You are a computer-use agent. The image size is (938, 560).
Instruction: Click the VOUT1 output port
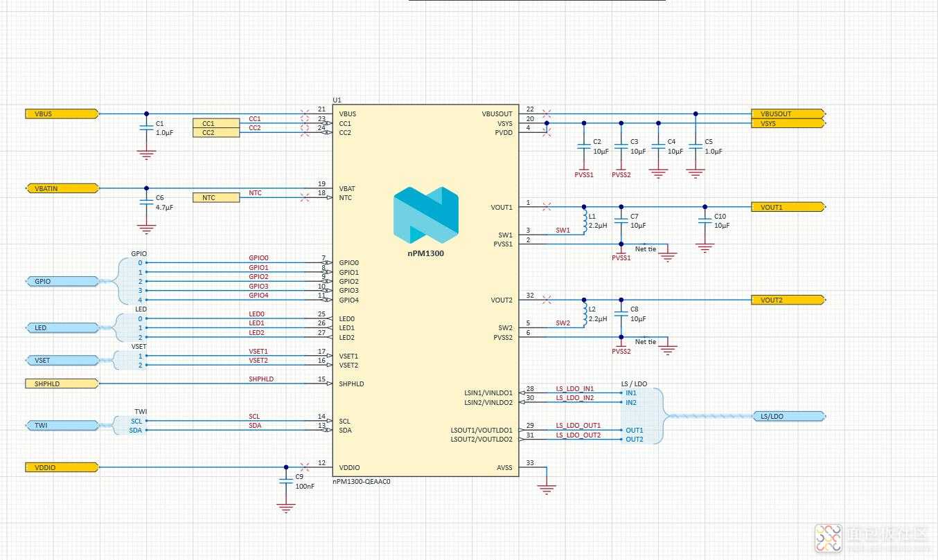(788, 206)
